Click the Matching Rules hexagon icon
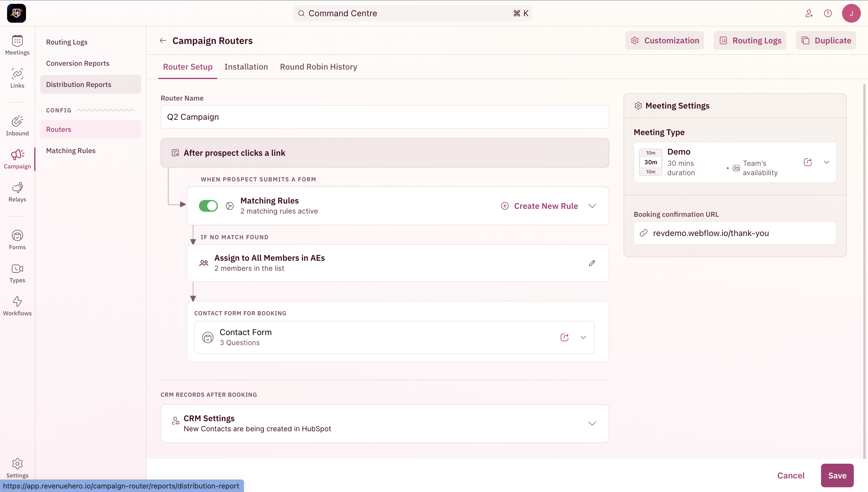 pyautogui.click(x=230, y=206)
